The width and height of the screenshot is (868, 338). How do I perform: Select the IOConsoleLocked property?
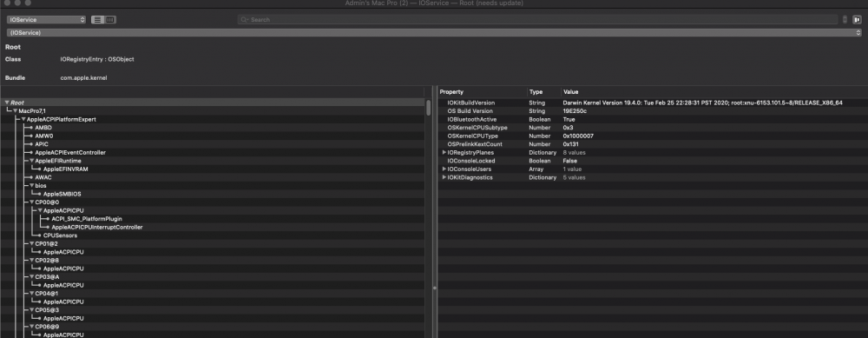470,161
